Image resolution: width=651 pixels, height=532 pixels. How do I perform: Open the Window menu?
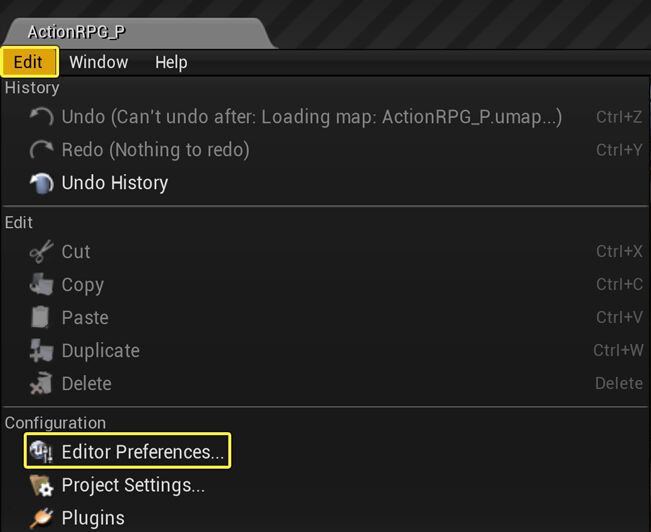pyautogui.click(x=98, y=62)
